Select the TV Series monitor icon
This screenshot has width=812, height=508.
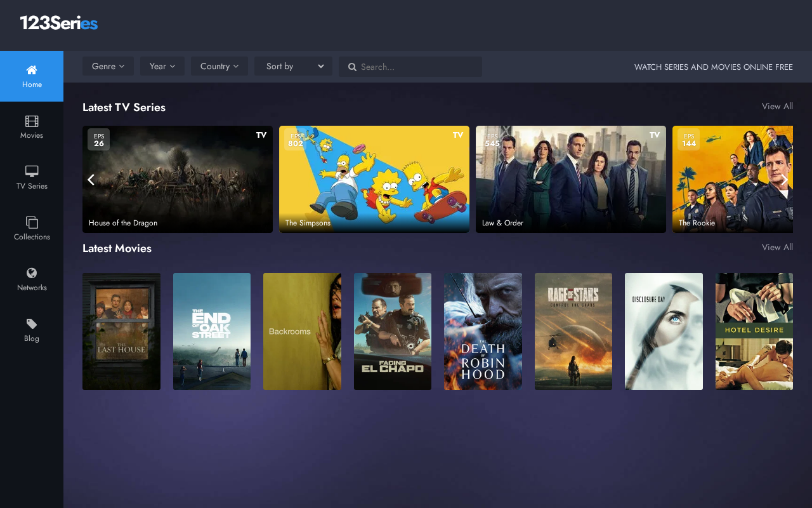[x=32, y=171]
